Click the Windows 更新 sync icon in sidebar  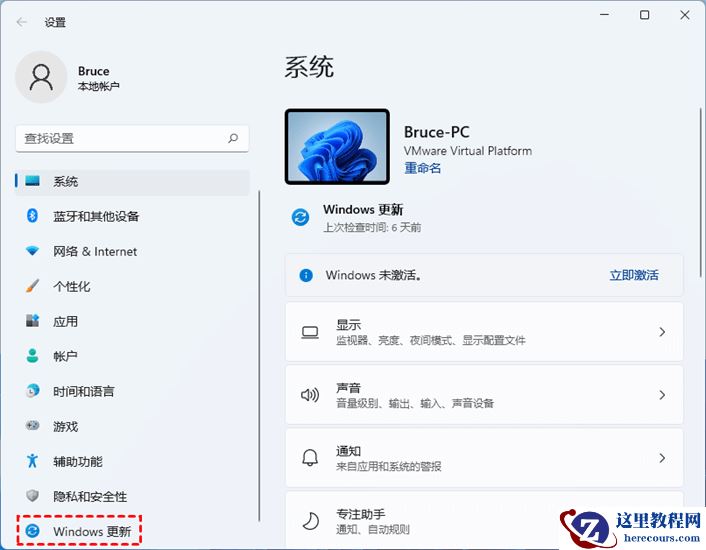(x=32, y=531)
